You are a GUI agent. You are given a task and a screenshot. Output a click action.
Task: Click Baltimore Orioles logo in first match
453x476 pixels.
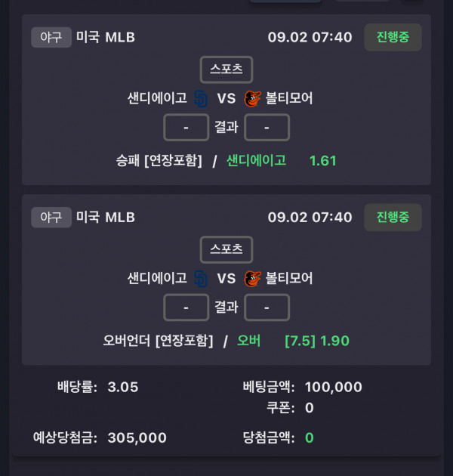point(252,99)
